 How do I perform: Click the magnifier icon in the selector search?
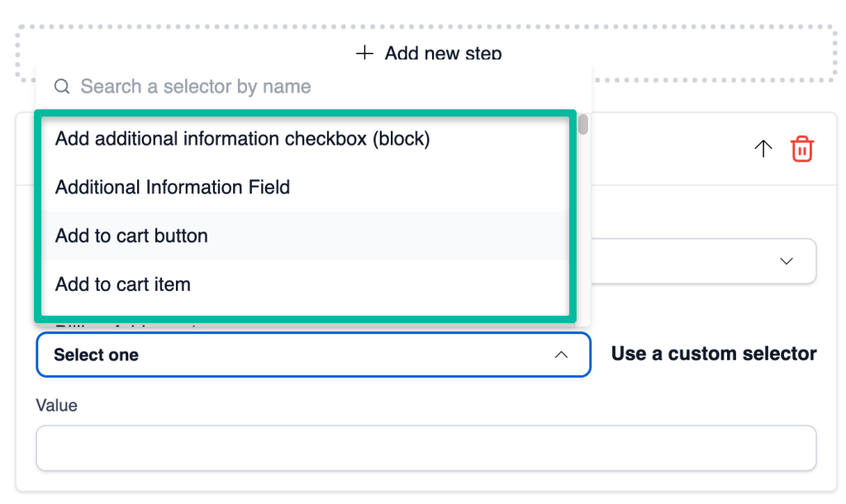pos(62,86)
